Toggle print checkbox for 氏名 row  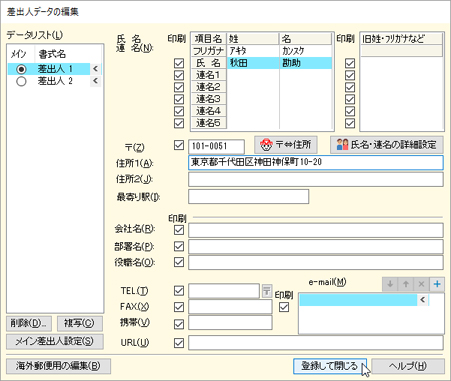pos(179,63)
